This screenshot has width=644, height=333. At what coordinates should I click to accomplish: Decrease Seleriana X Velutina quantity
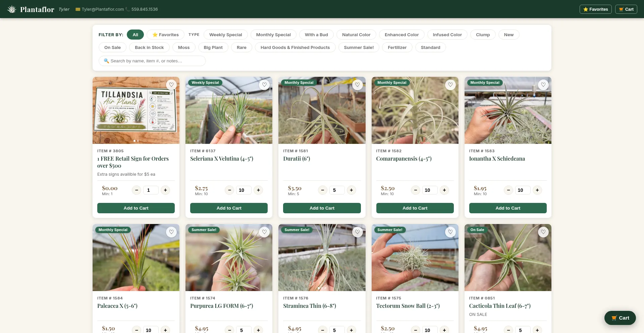[x=229, y=190]
